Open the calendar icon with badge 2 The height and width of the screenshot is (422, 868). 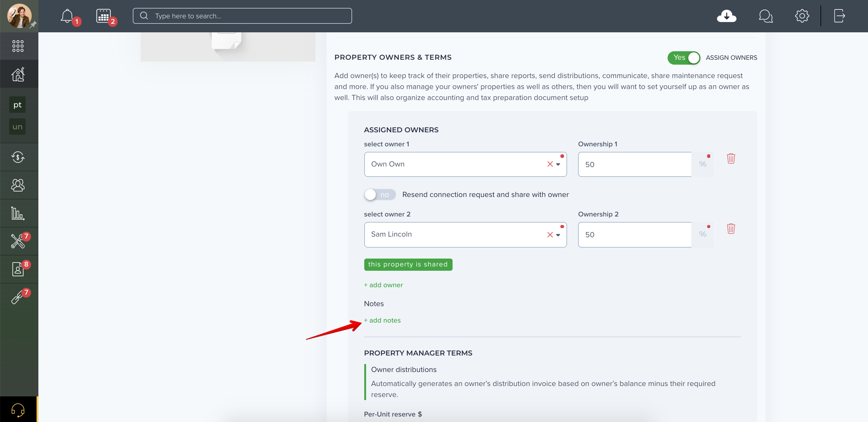pyautogui.click(x=104, y=16)
